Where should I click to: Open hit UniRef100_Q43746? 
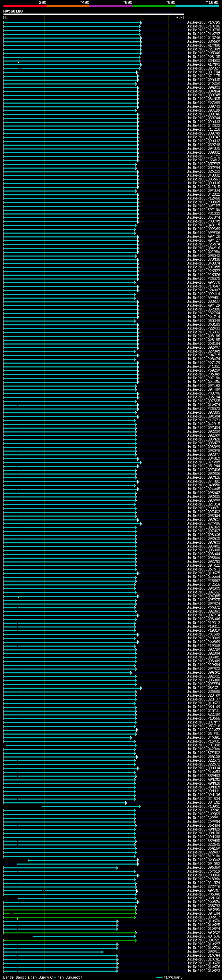[203, 38]
